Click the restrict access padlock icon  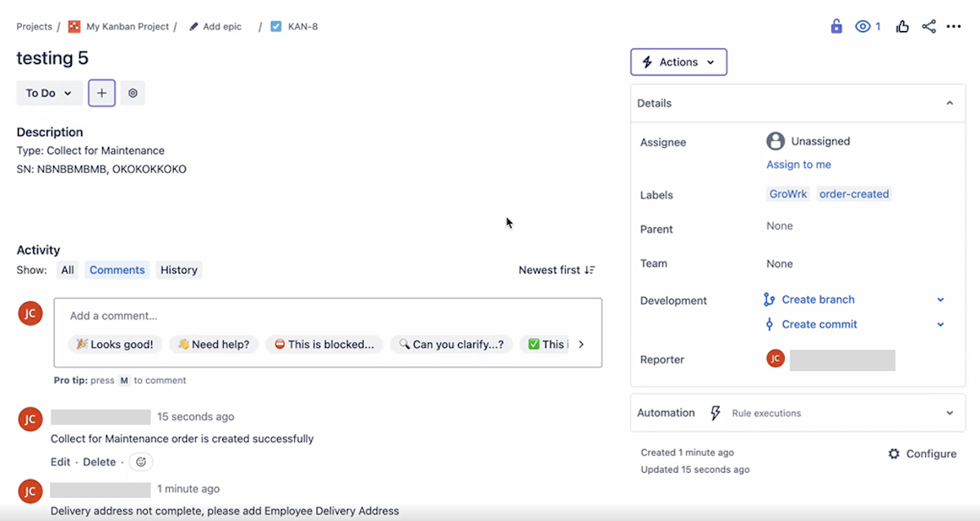[835, 25]
